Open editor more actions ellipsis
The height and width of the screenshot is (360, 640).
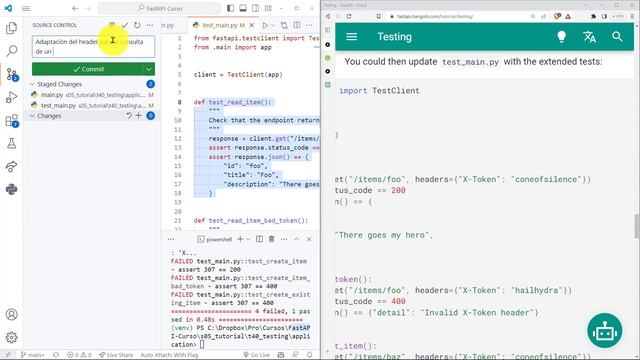pyautogui.click(x=309, y=25)
